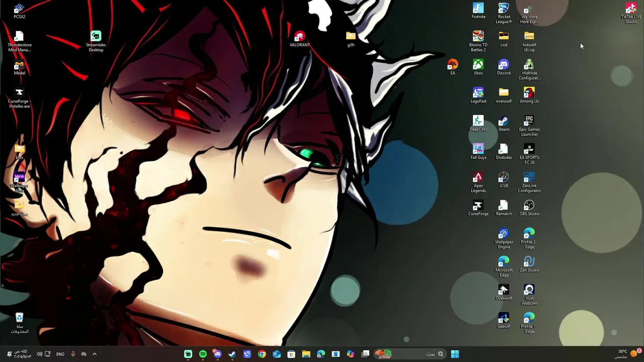Select the Wallpaper Engine shortcut
This screenshot has height=362, width=644.
tap(504, 239)
